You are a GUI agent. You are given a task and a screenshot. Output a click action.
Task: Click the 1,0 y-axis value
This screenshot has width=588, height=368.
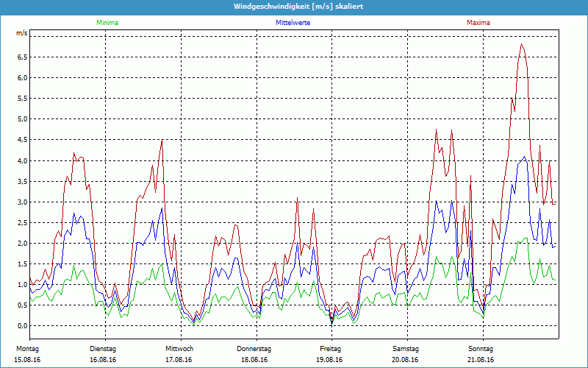coord(22,285)
